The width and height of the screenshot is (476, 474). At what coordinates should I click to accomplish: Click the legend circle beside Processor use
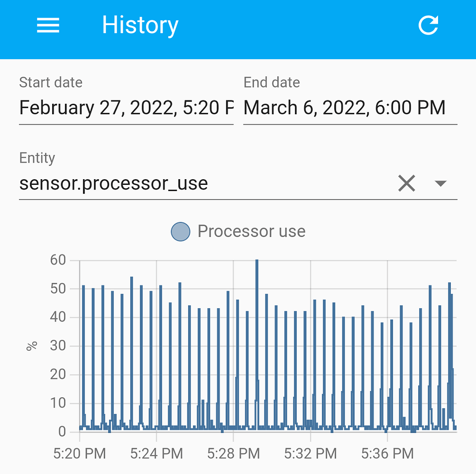[180, 232]
